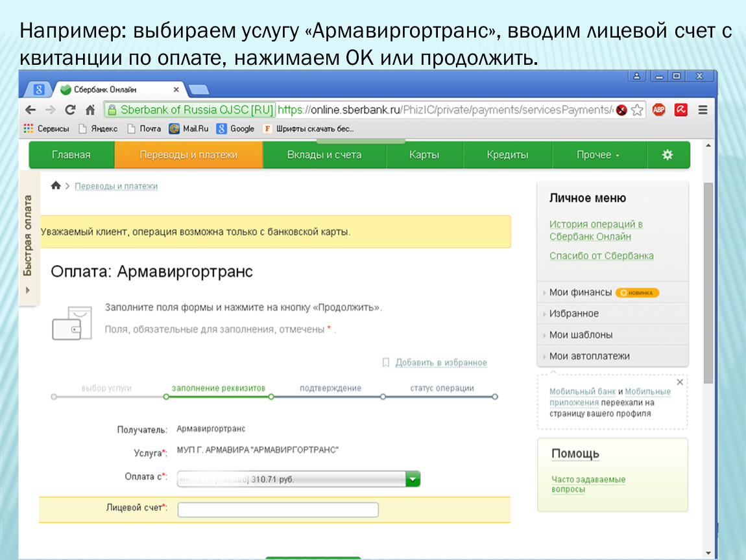Click the подтверждение step label
The width and height of the screenshot is (746, 560).
click(331, 388)
